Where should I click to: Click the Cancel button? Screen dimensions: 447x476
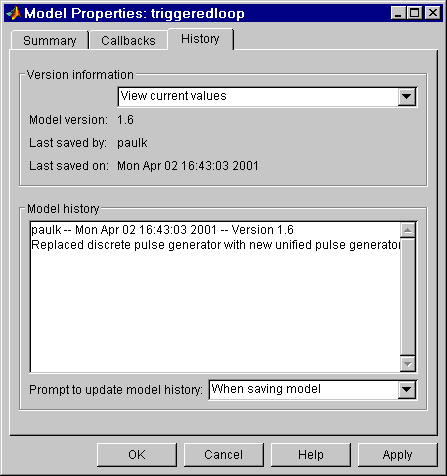point(224,455)
